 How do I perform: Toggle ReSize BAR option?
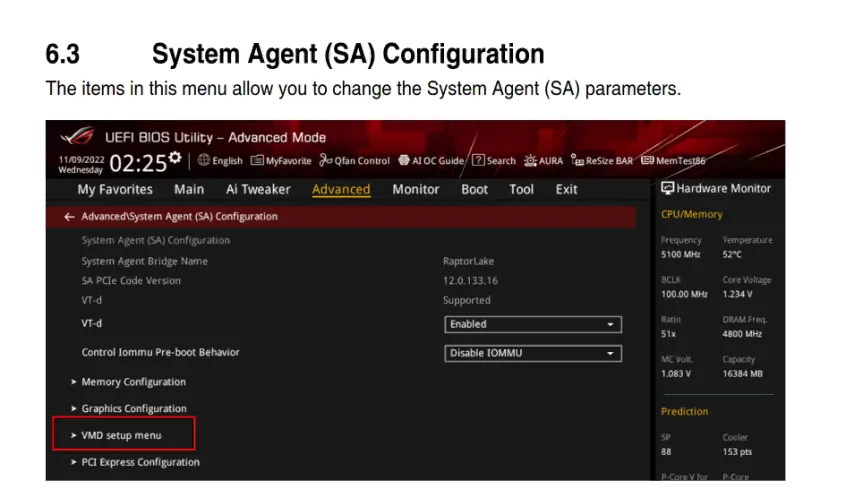click(x=602, y=161)
